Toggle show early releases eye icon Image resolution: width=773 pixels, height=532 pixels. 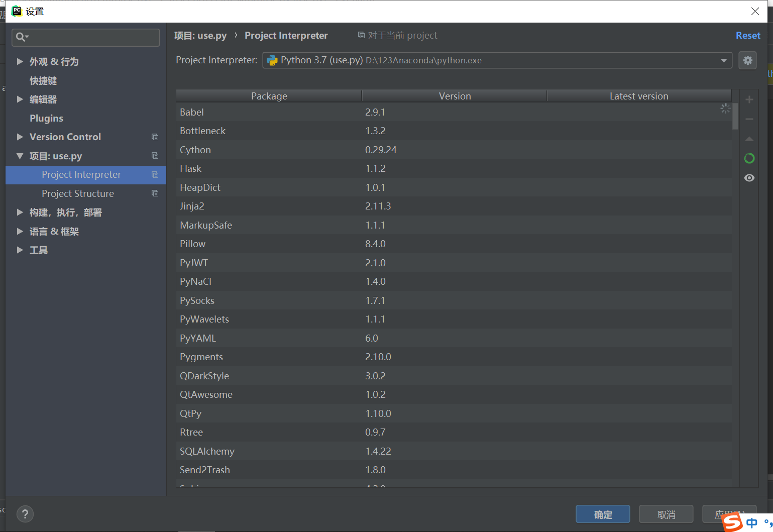749,178
